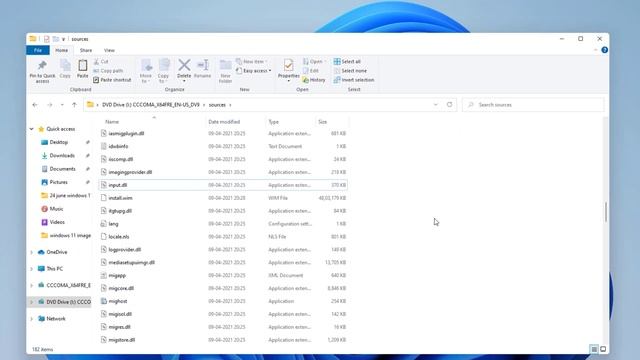Click the Copy path command

pos(108,71)
